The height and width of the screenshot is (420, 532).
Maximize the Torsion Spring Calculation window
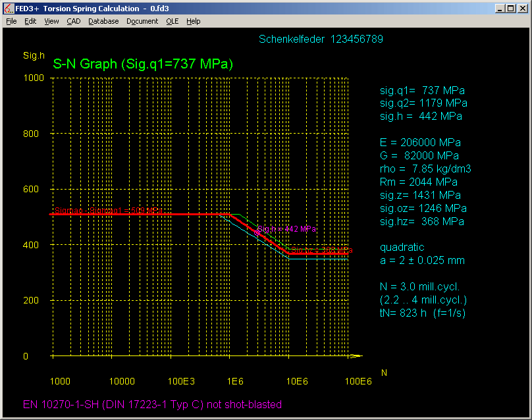coord(512,8)
